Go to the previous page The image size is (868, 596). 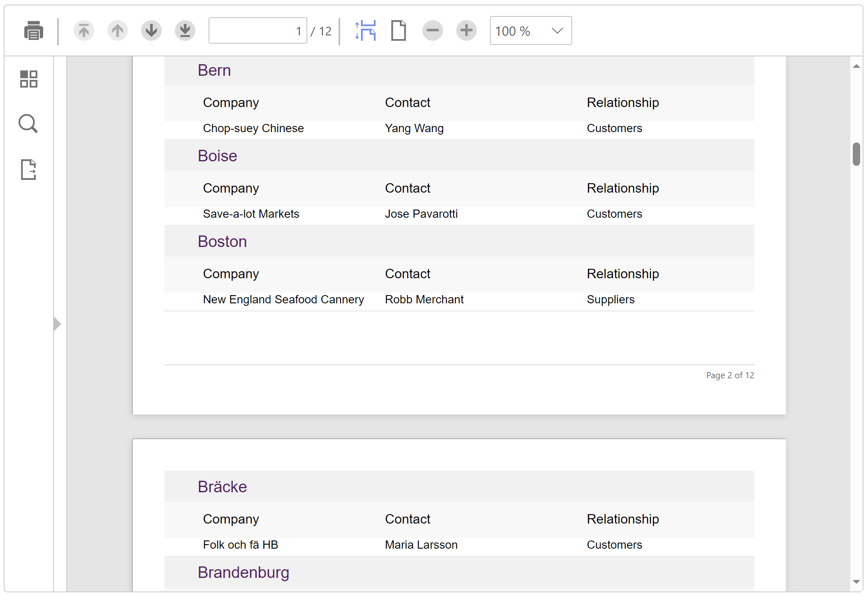118,31
